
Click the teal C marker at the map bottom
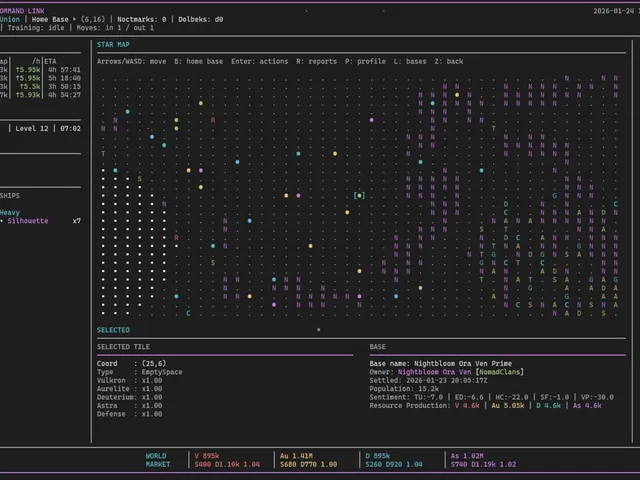(x=188, y=313)
